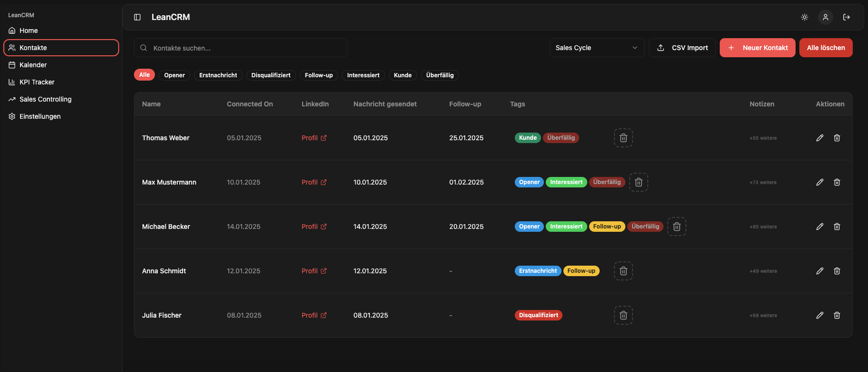Filter contacts by Überfällig chip
The width and height of the screenshot is (868, 372).
[440, 75]
